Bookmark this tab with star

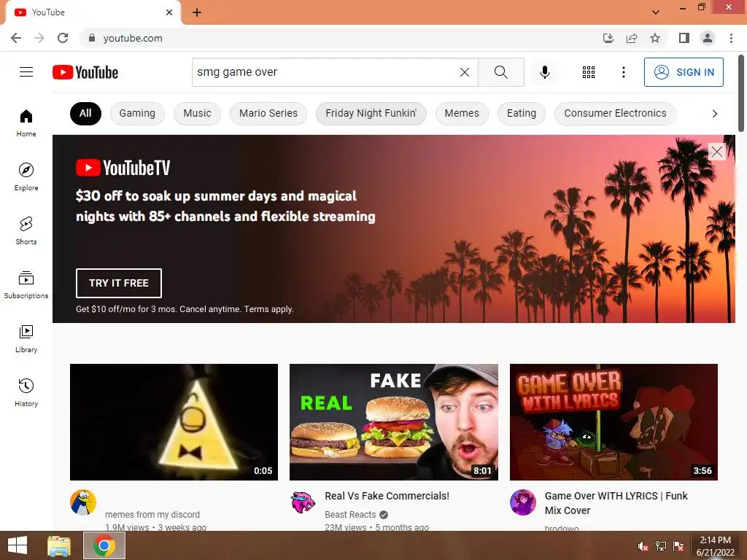[x=655, y=38]
